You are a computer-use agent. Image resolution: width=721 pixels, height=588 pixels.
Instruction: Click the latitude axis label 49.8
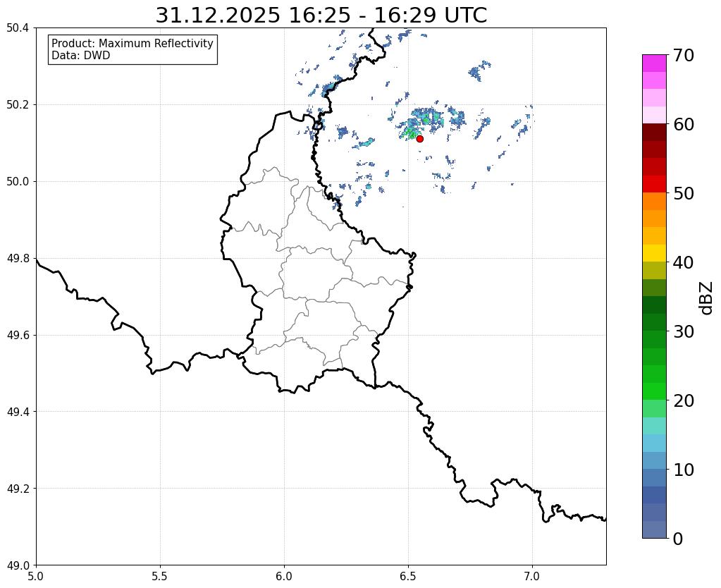pos(18,259)
